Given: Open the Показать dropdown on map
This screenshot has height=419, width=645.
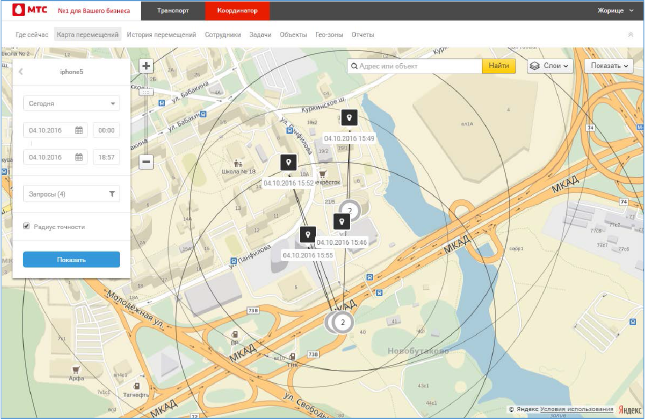Looking at the screenshot, I should pos(609,66).
